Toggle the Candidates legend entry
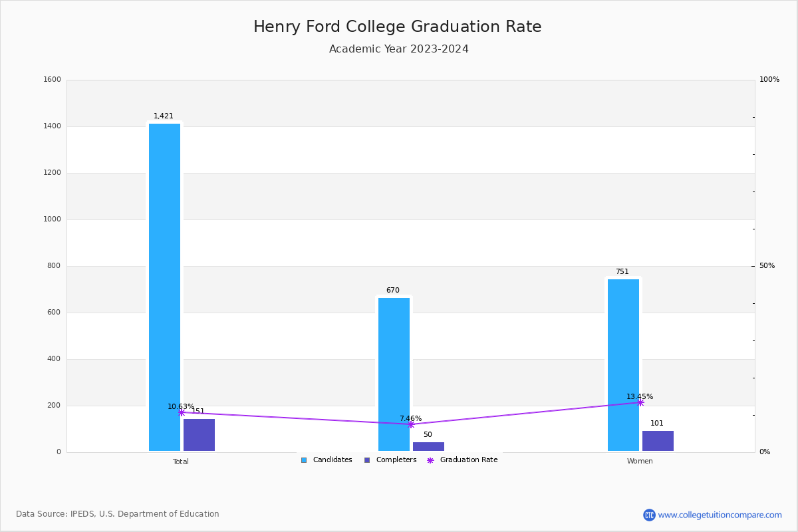Image resolution: width=798 pixels, height=532 pixels. [332, 460]
